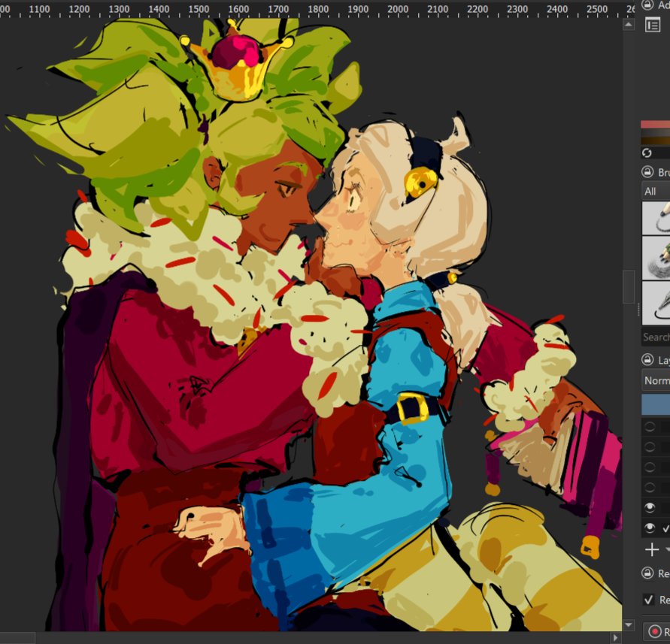Click the canvas vertical scrollbar up arrow
Screen dimensions: 670x644
point(629,24)
